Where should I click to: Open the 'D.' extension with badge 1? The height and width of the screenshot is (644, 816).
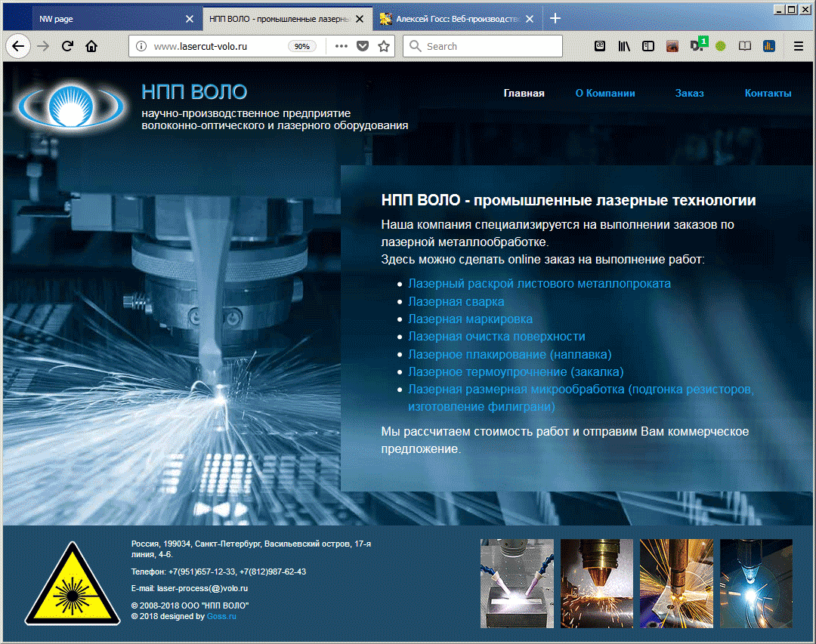tap(698, 45)
